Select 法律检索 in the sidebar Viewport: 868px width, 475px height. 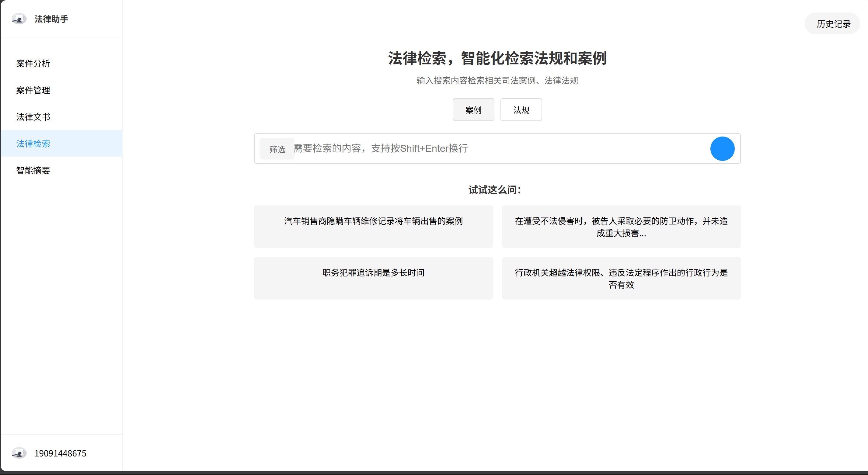tap(33, 144)
